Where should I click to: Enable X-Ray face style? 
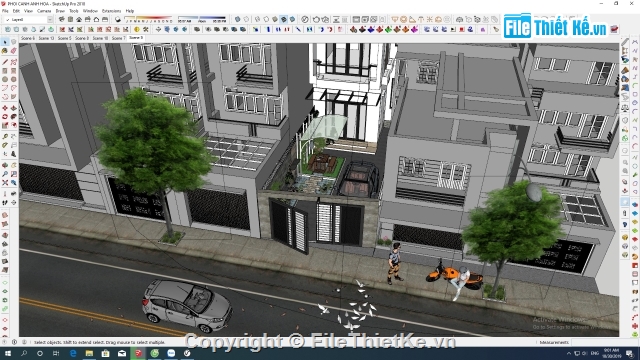tap(238, 19)
